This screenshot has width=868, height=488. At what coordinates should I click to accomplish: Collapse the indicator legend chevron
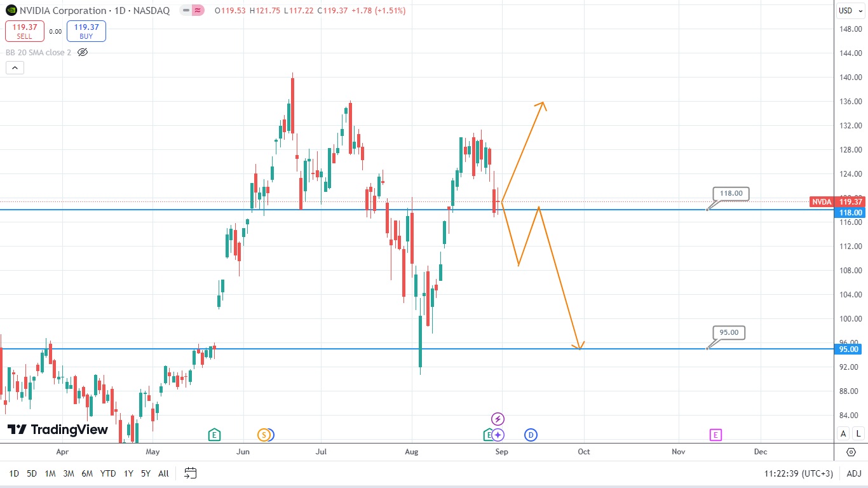(x=15, y=67)
